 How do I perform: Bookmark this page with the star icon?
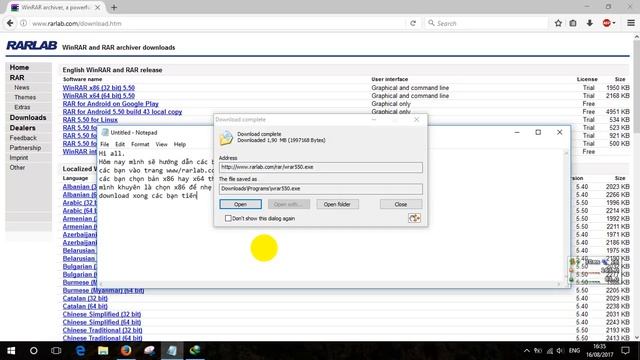point(558,23)
